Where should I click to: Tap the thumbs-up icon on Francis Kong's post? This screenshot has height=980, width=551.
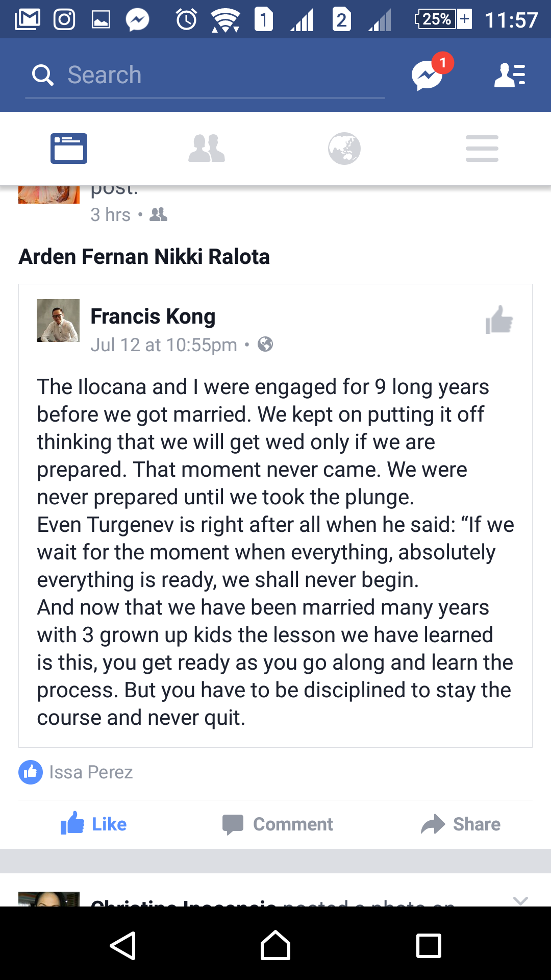(498, 320)
